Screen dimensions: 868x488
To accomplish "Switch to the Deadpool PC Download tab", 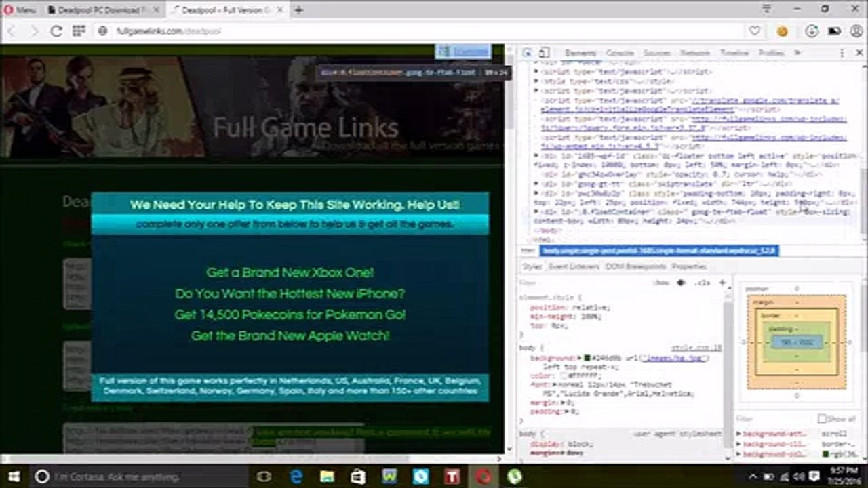I will [x=100, y=10].
